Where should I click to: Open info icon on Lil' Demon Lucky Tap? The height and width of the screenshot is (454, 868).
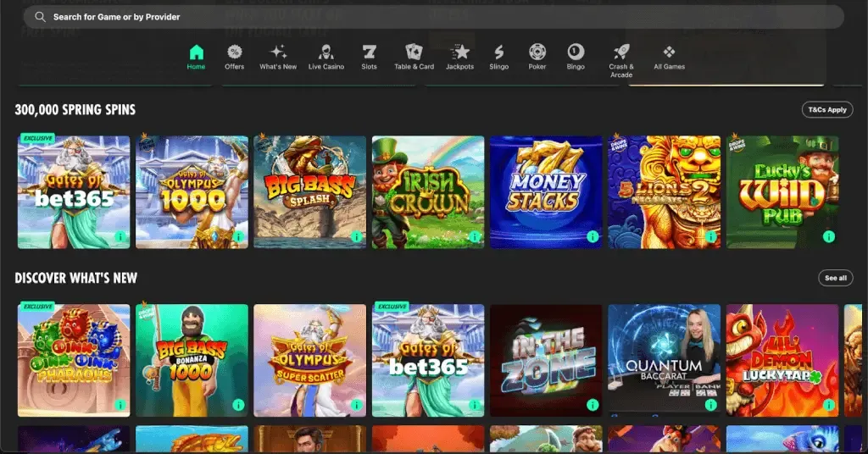[x=829, y=405]
